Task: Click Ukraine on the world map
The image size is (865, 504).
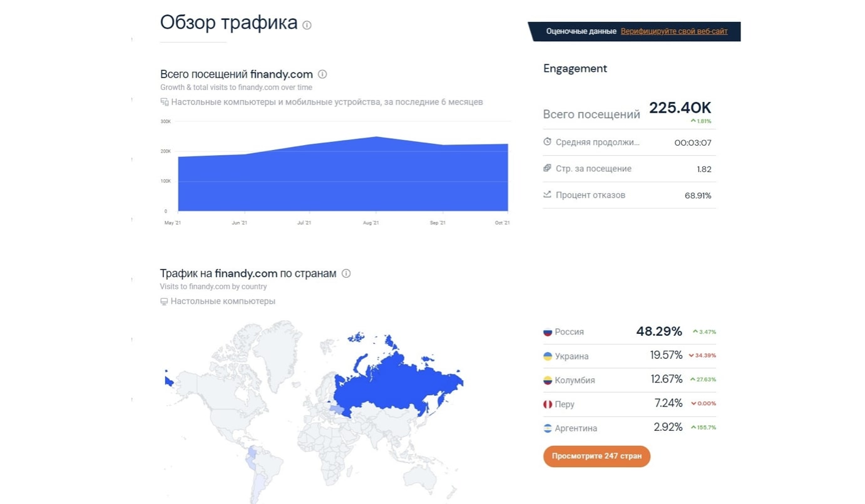Action: [x=337, y=410]
